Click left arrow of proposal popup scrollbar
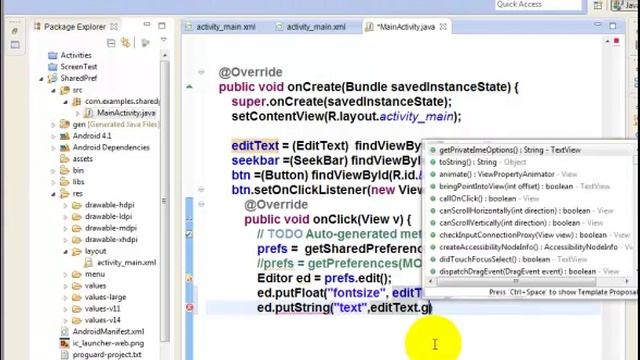Screen dimensions: 640x360 [430, 281]
